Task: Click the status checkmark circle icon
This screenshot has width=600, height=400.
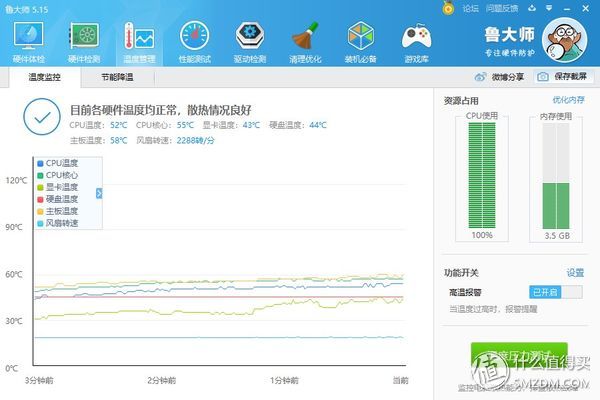Action: click(42, 117)
